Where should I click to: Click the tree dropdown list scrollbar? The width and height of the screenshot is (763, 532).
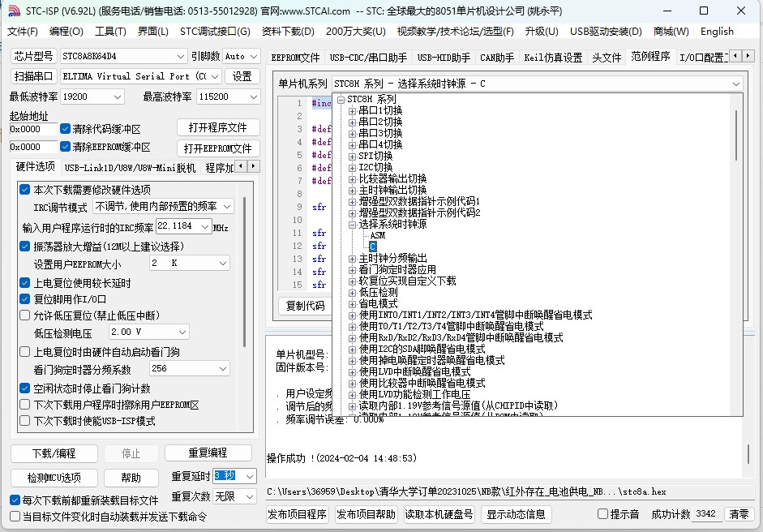pyautogui.click(x=736, y=136)
